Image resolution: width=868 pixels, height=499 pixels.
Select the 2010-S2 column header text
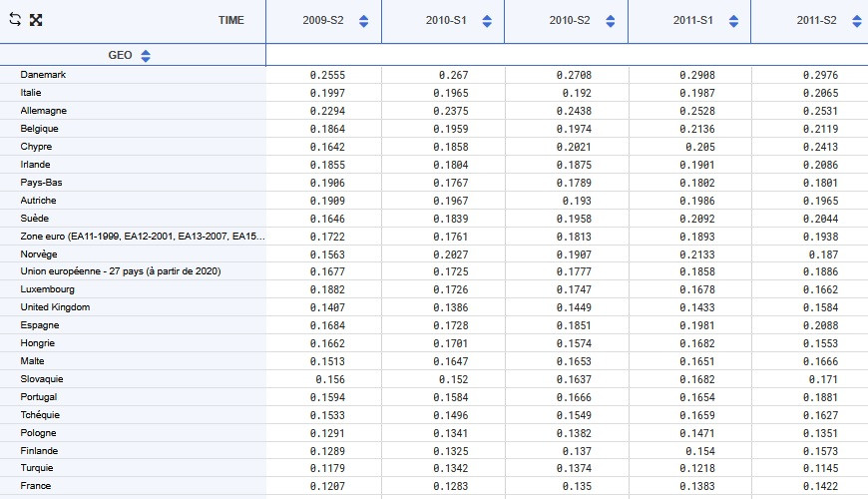coord(570,21)
